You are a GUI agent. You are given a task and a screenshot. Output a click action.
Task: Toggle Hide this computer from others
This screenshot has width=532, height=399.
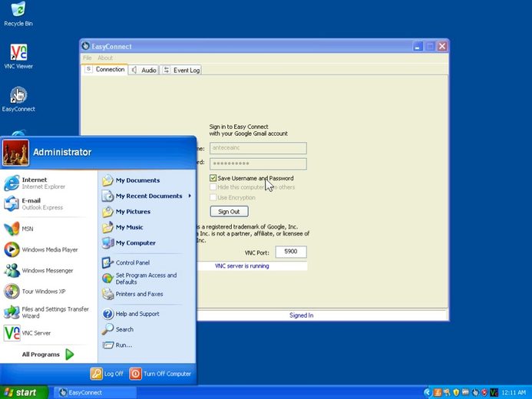point(213,187)
